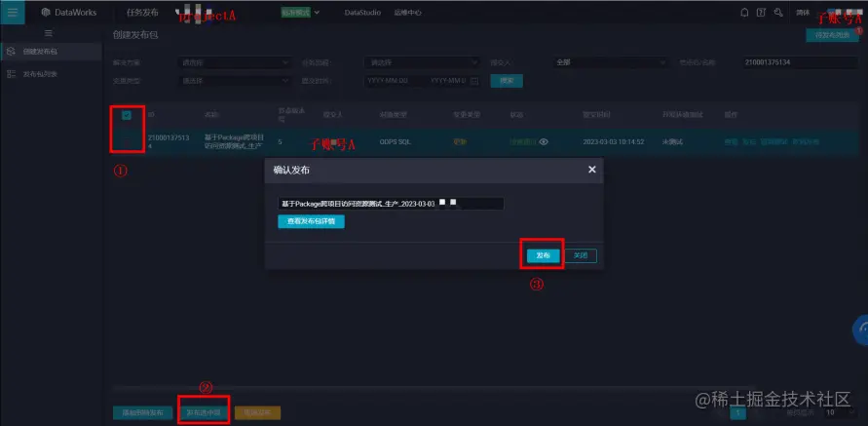Click the DataWorks logo
The width and height of the screenshot is (868, 426).
pos(68,13)
